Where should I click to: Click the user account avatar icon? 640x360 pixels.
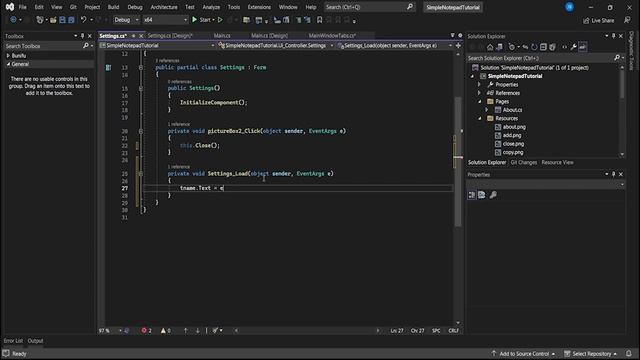tap(569, 7)
